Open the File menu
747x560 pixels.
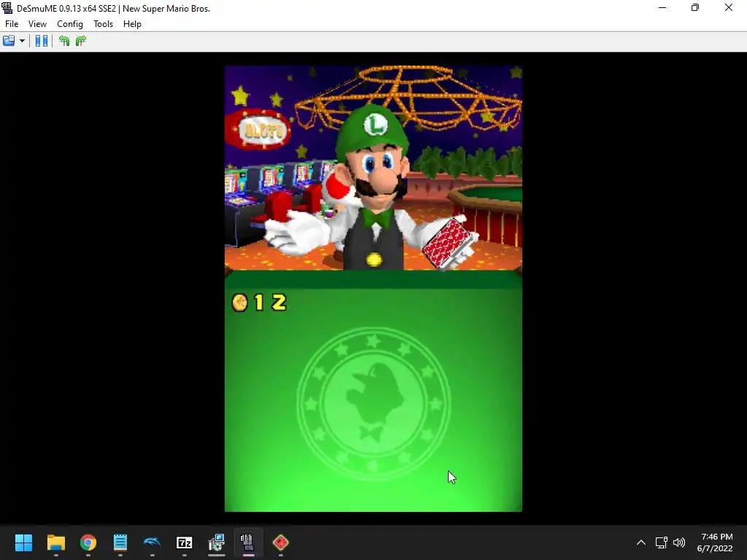(x=12, y=24)
